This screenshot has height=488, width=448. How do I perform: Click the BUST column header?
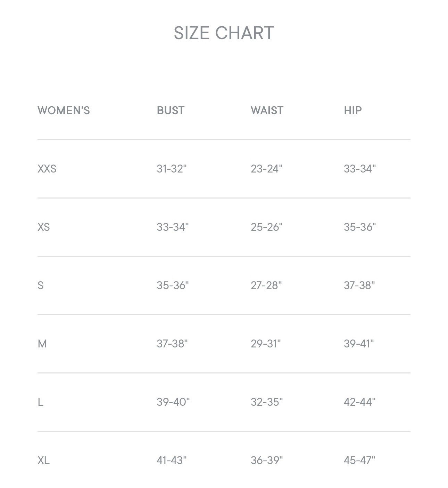(x=171, y=110)
